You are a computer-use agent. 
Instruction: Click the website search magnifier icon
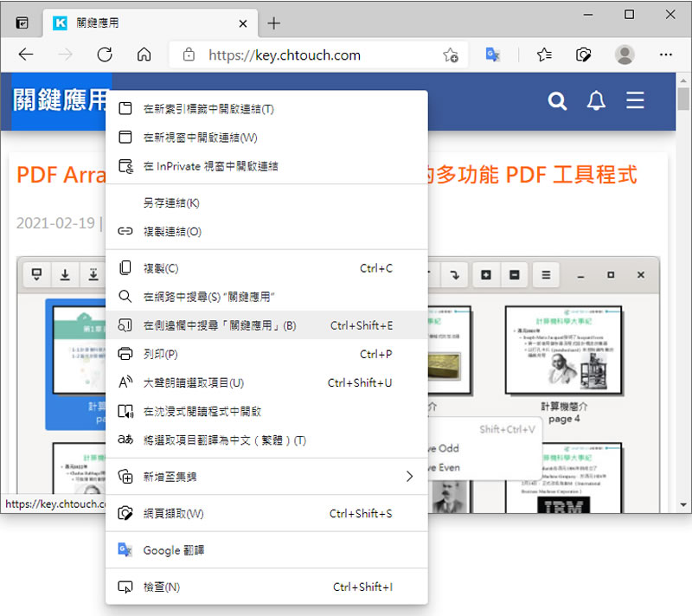click(x=557, y=101)
